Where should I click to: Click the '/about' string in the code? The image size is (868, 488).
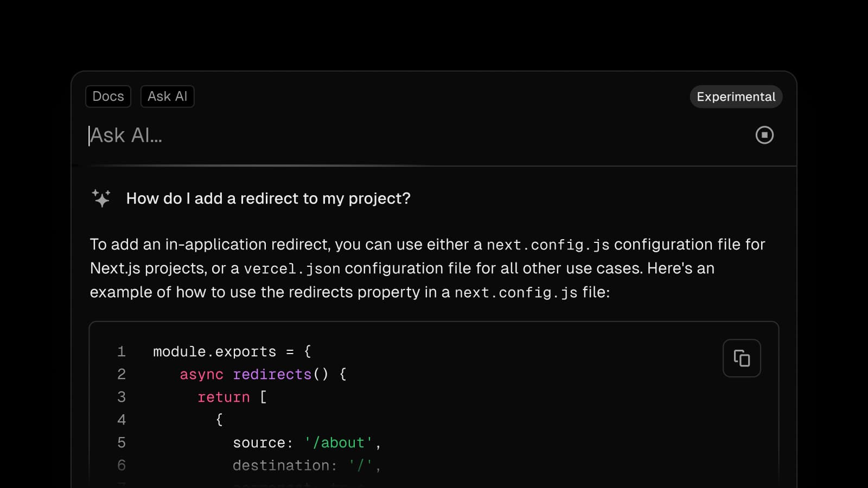[339, 443]
